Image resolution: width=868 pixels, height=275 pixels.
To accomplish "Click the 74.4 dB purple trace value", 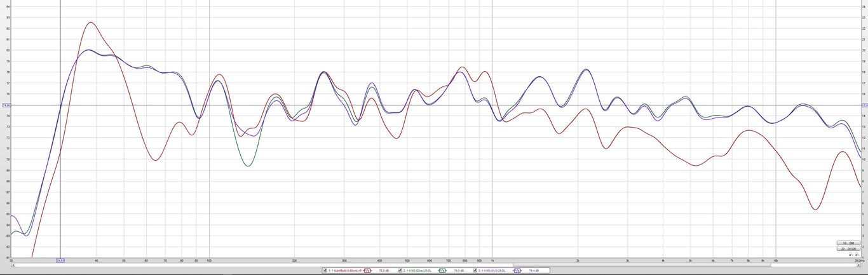I will click(534, 271).
